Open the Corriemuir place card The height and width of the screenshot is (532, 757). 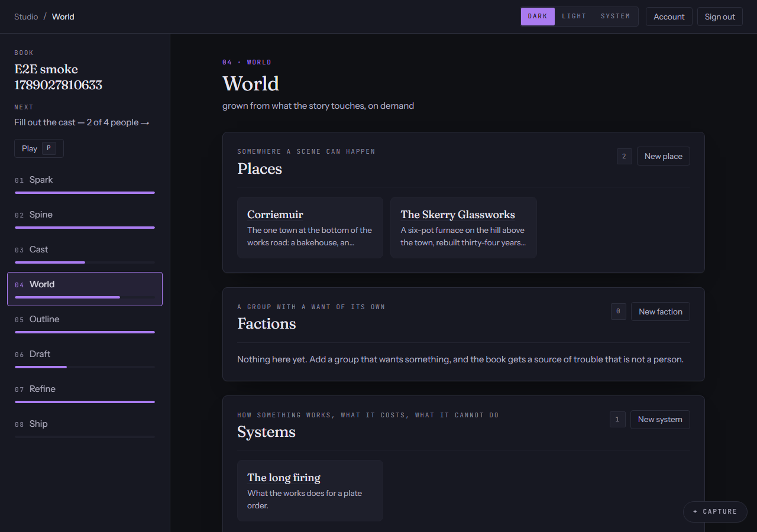click(310, 228)
